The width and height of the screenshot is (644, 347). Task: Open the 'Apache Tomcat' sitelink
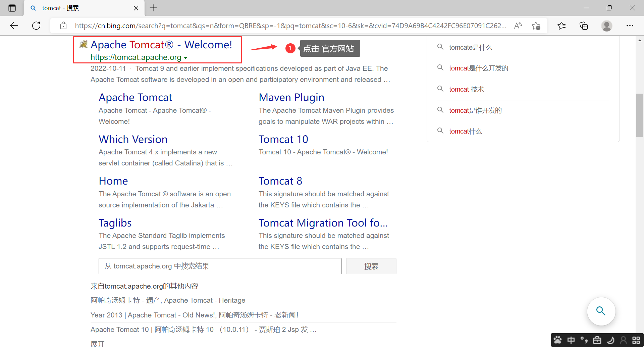coord(135,97)
